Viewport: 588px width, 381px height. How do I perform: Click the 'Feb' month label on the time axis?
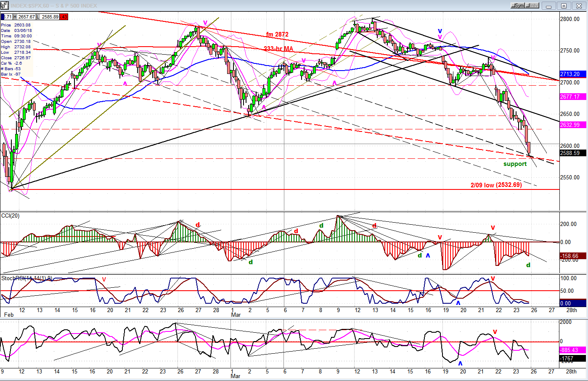tap(8, 315)
